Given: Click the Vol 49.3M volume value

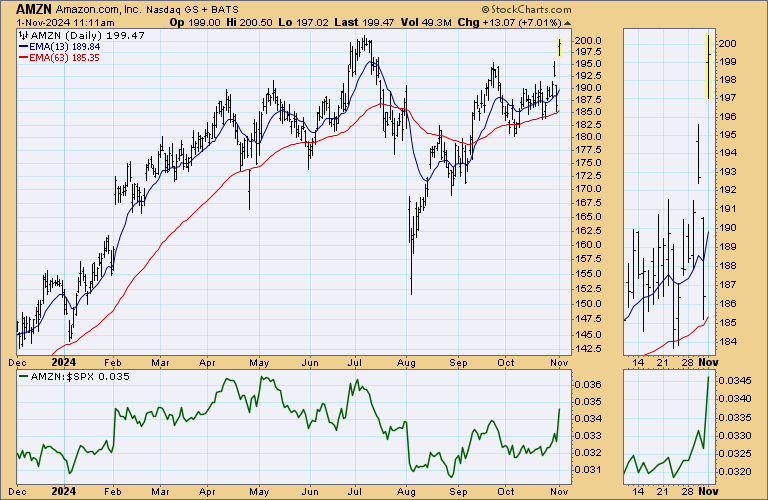Looking at the screenshot, I should (x=426, y=23).
